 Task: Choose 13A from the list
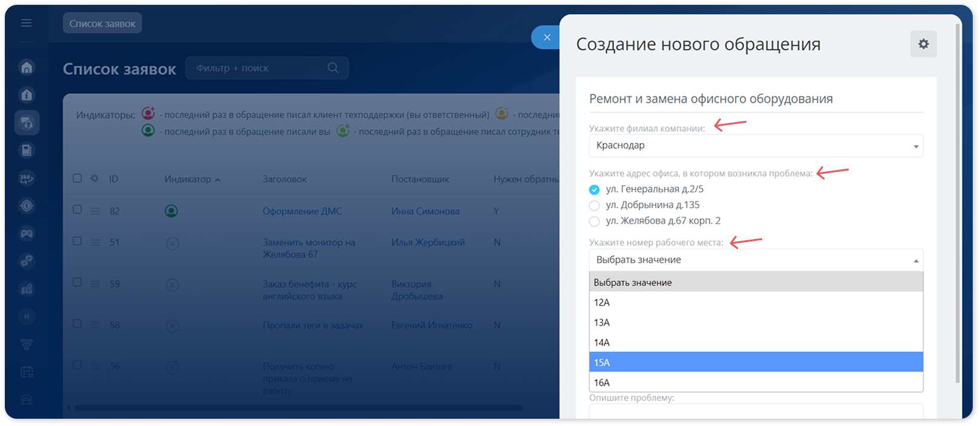click(x=756, y=323)
